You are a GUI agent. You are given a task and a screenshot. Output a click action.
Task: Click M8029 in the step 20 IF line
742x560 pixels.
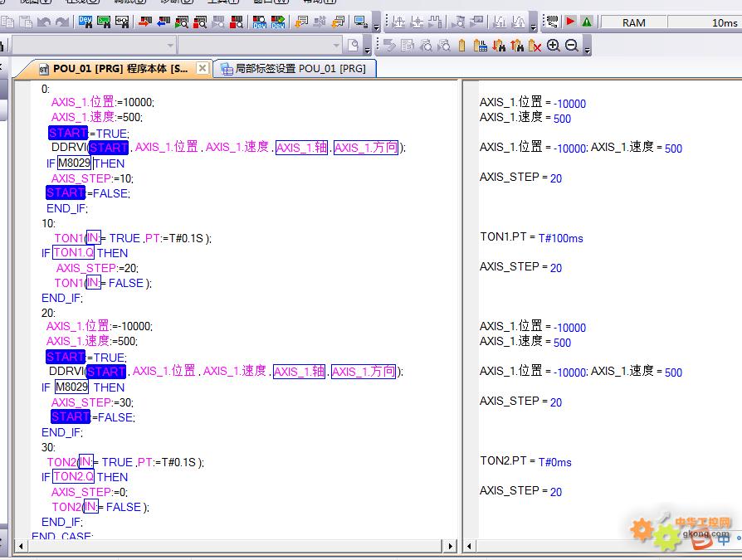coord(71,387)
